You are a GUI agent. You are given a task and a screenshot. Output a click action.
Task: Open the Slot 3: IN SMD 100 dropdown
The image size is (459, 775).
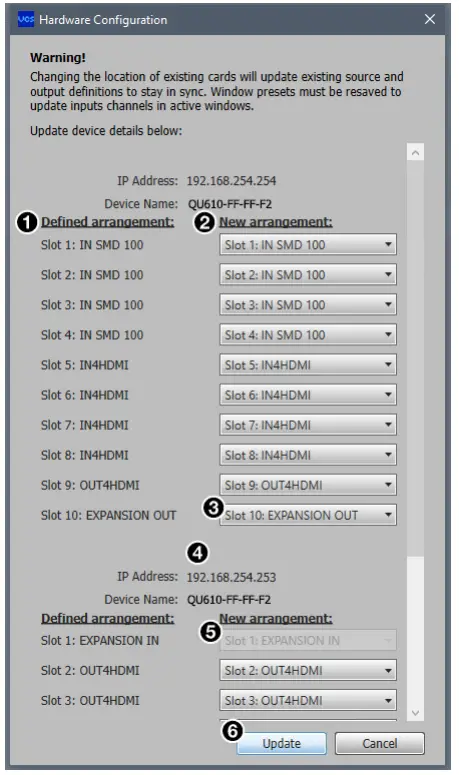point(308,305)
